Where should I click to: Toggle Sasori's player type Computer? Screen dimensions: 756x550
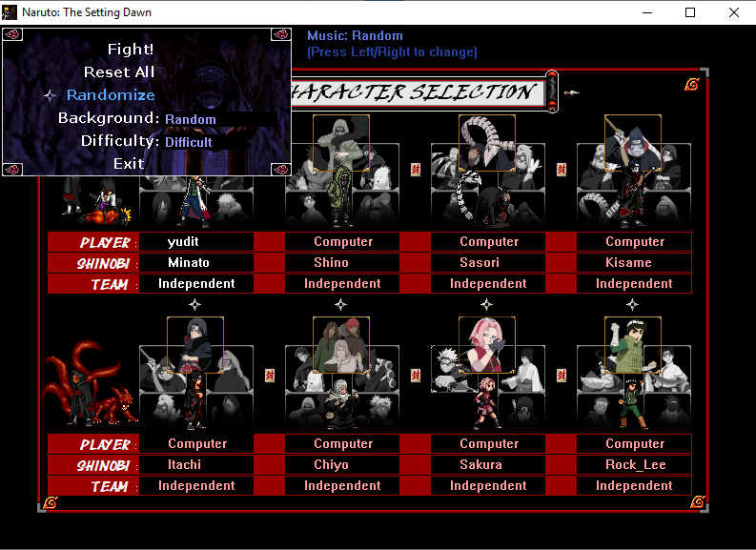click(x=488, y=241)
